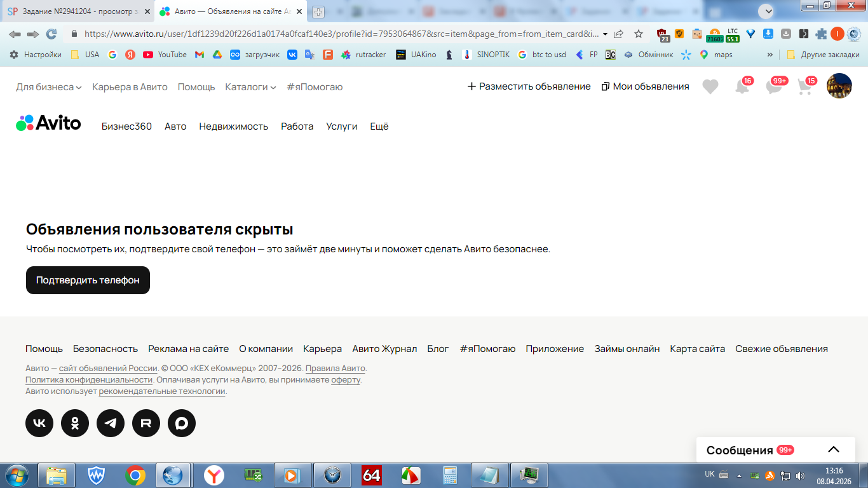The width and height of the screenshot is (868, 488).
Task: Open Ещё categories menu
Action: tap(379, 126)
